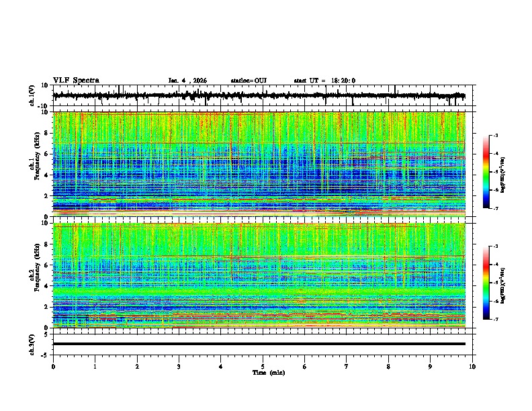532x411 pixels.
Task: Click time axis tick label "3"
Action: point(179,367)
